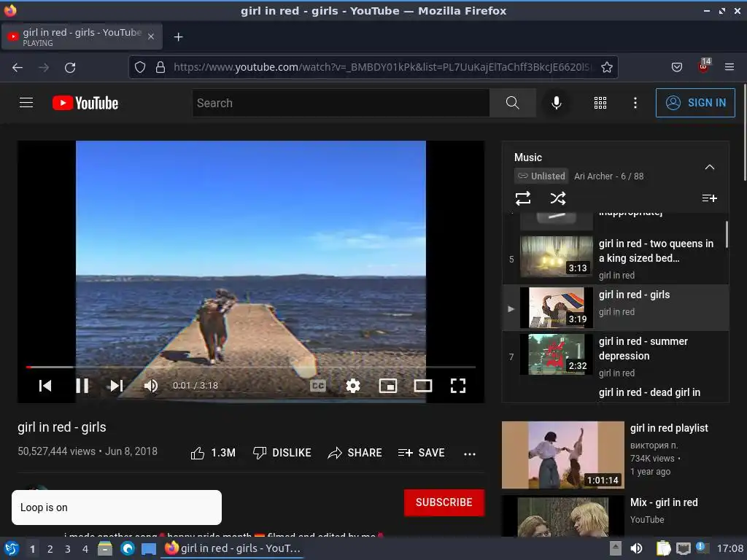Mute the video volume

[151, 386]
